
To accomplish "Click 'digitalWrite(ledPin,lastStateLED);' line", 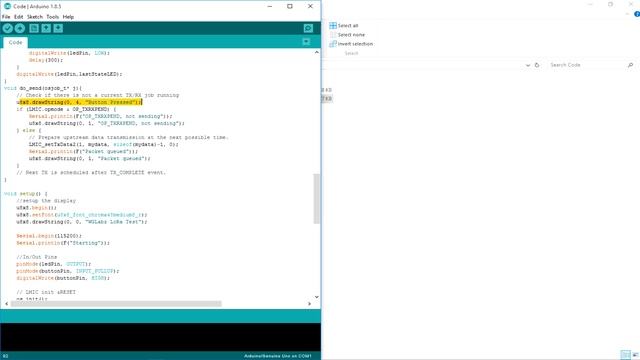I will coord(69,74).
